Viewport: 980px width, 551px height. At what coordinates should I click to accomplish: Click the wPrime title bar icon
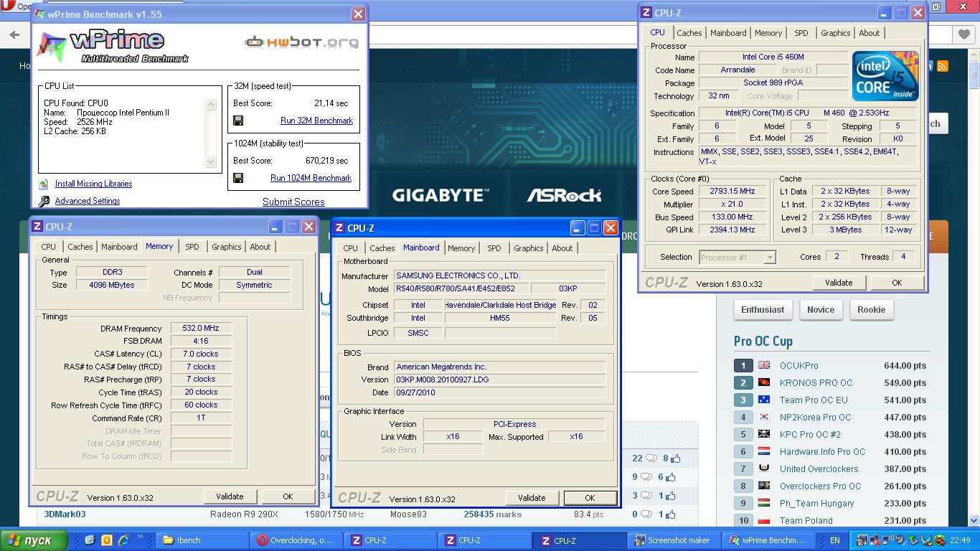39,14
